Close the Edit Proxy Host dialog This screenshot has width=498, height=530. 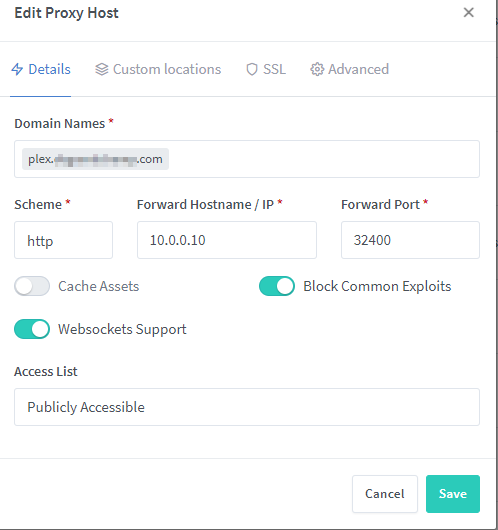[468, 13]
